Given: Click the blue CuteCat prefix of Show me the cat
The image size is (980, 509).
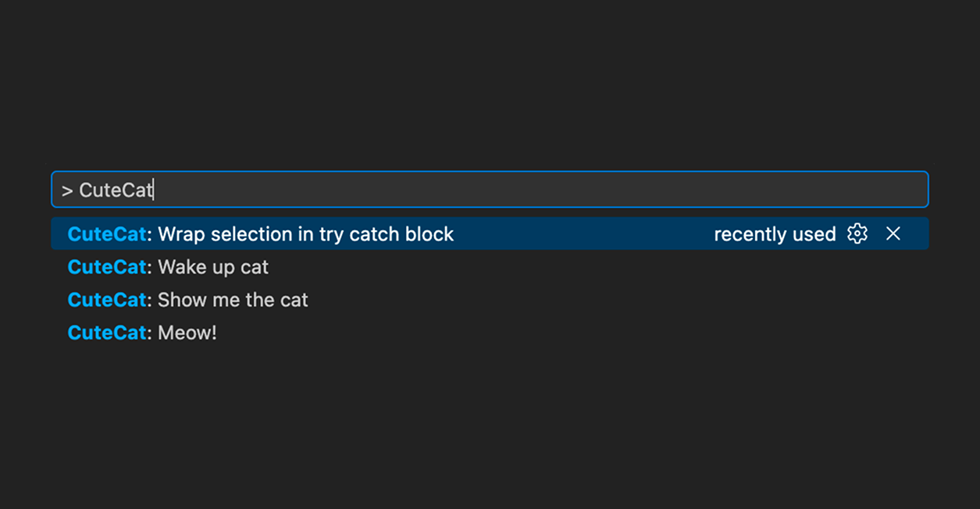Looking at the screenshot, I should pos(107,300).
